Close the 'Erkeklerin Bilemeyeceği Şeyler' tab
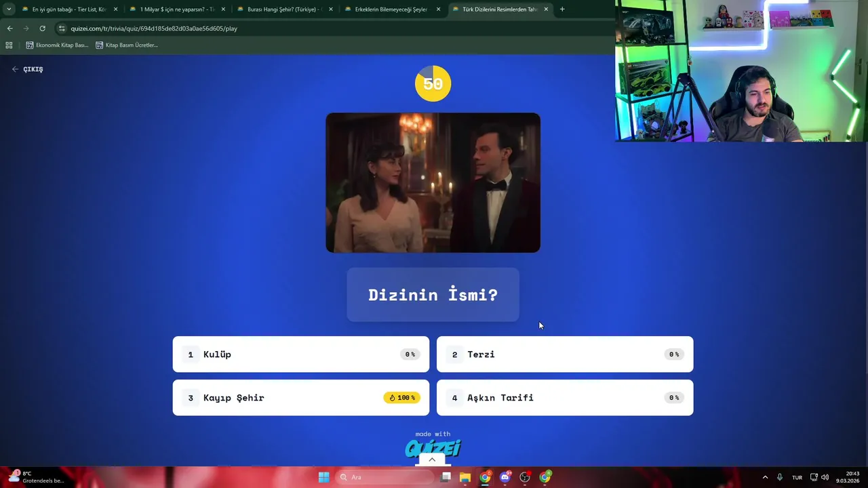 (x=438, y=9)
